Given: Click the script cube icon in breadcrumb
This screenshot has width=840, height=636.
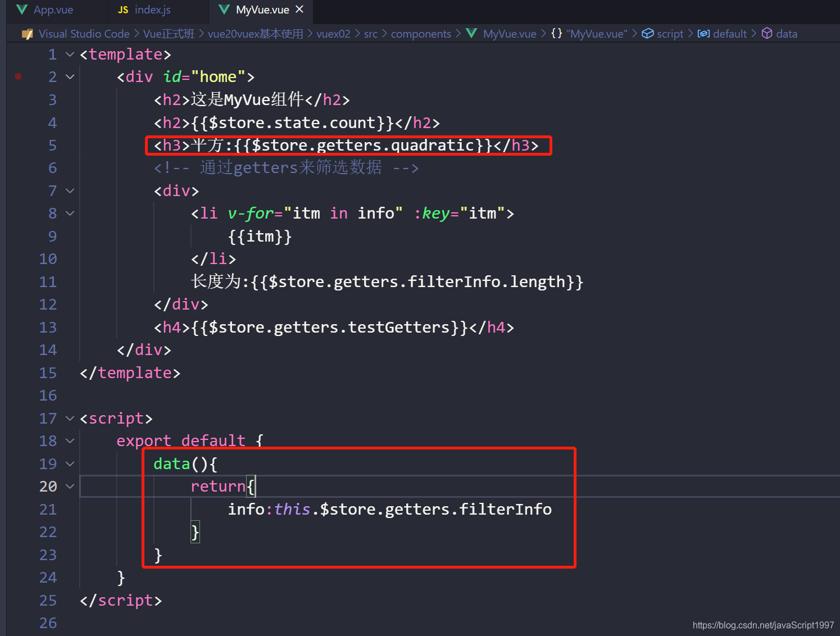Looking at the screenshot, I should (648, 34).
